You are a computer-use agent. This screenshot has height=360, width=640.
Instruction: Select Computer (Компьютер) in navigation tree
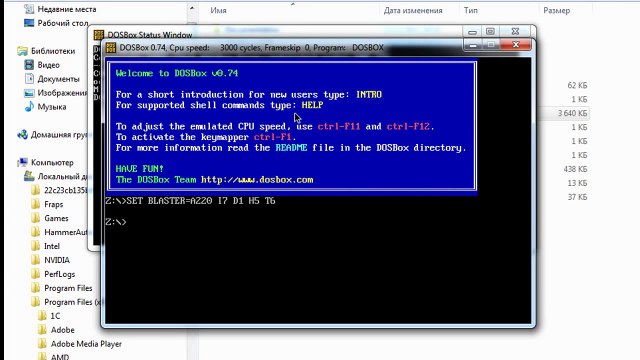click(45, 162)
